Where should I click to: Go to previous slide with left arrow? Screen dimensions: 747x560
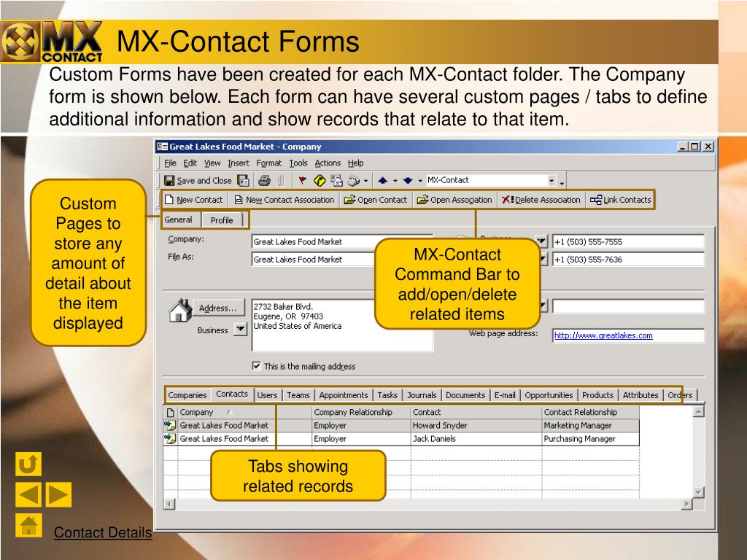point(28,495)
